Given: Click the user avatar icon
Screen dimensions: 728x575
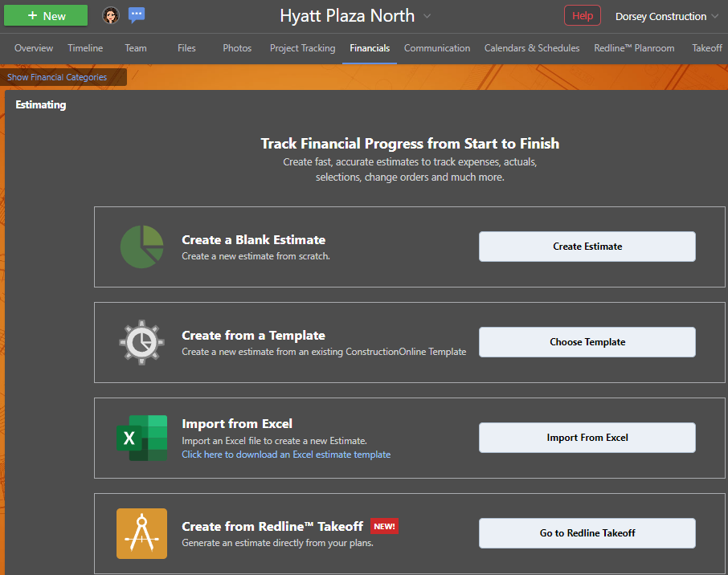Looking at the screenshot, I should pyautogui.click(x=111, y=15).
